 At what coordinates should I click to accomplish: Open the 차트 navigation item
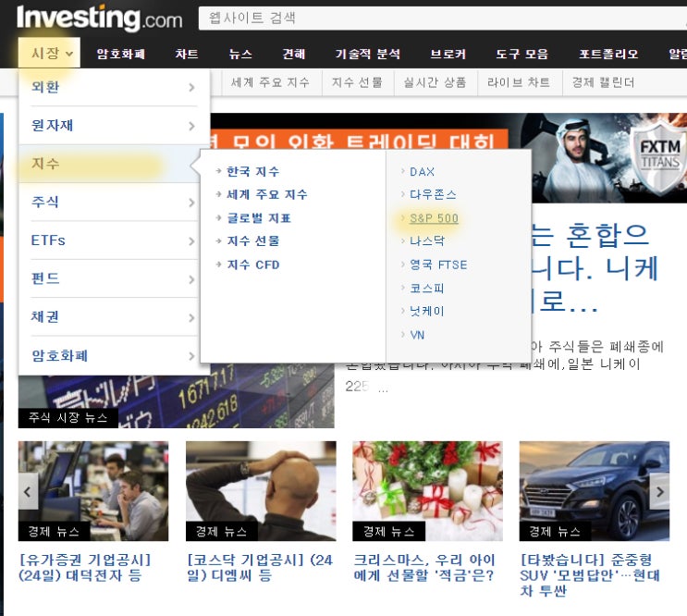[187, 54]
